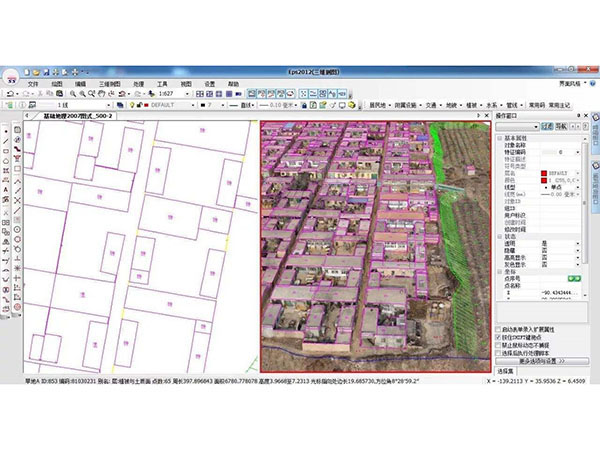Open the 绘图 menu
This screenshot has height=450, width=600.
point(57,84)
